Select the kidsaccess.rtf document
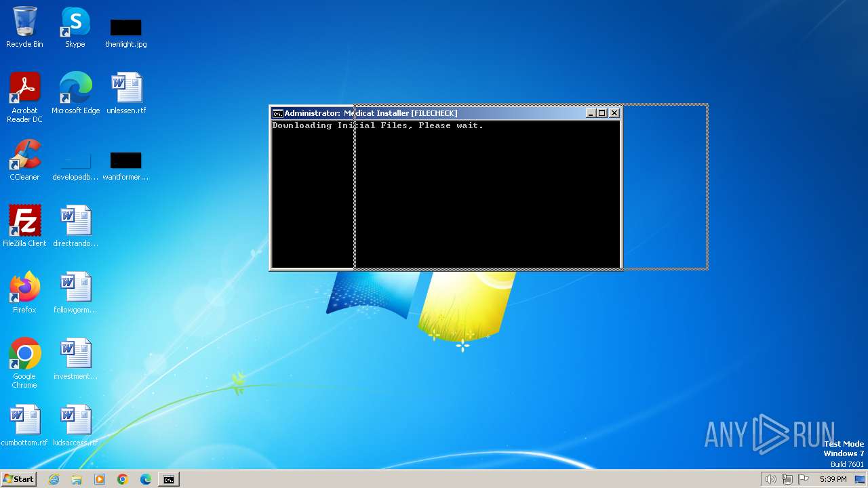This screenshot has height=488, width=868. [x=75, y=425]
